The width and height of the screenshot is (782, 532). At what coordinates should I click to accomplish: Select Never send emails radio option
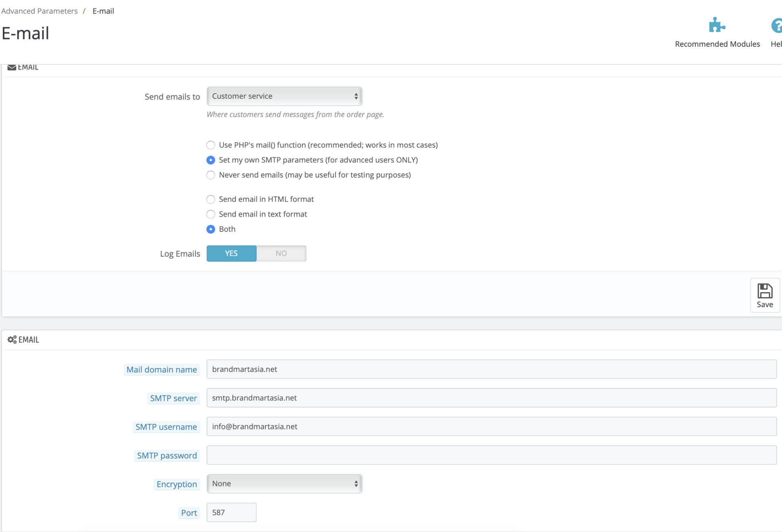coord(211,175)
